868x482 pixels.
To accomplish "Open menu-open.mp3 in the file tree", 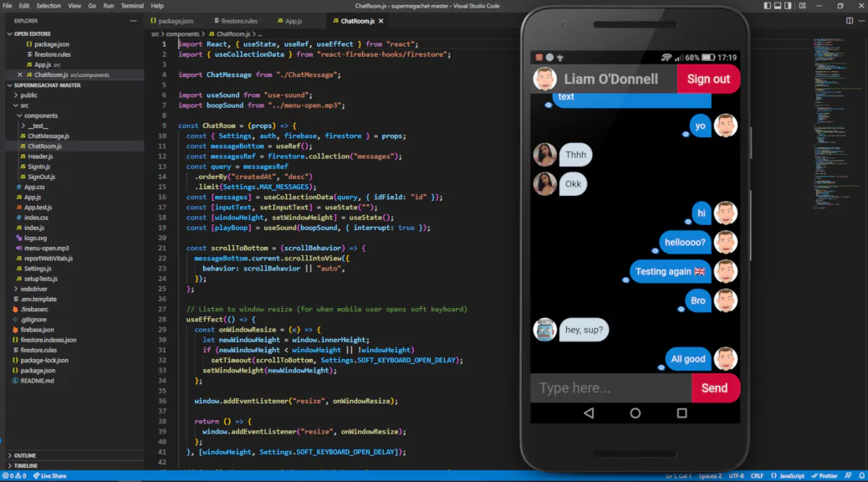I will pyautogui.click(x=47, y=249).
